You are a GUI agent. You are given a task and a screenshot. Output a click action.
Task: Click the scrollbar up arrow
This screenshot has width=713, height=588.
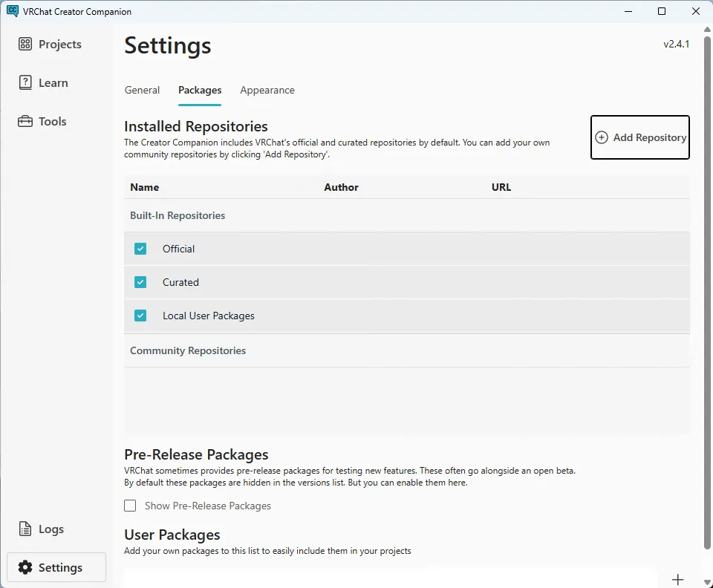point(707,29)
